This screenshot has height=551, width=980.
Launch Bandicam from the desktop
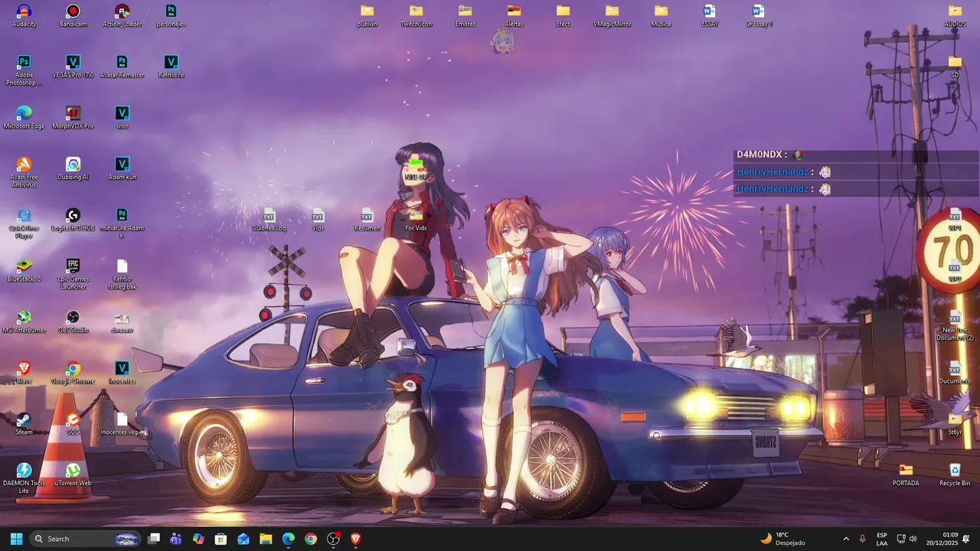(x=73, y=16)
